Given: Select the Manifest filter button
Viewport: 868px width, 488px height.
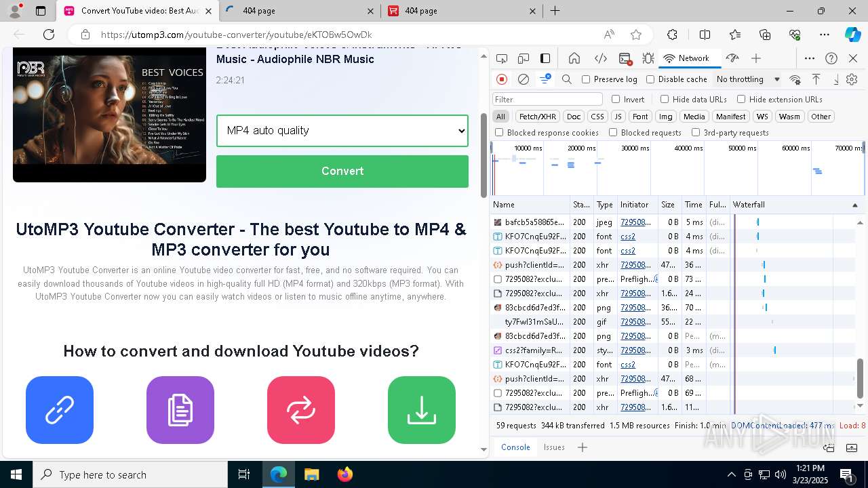Looking at the screenshot, I should [730, 117].
